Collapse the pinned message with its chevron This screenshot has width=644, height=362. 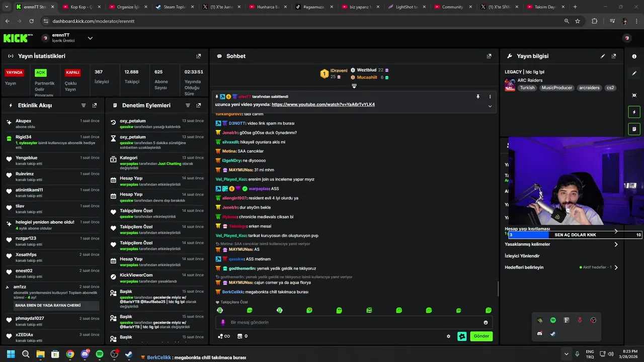[490, 106]
